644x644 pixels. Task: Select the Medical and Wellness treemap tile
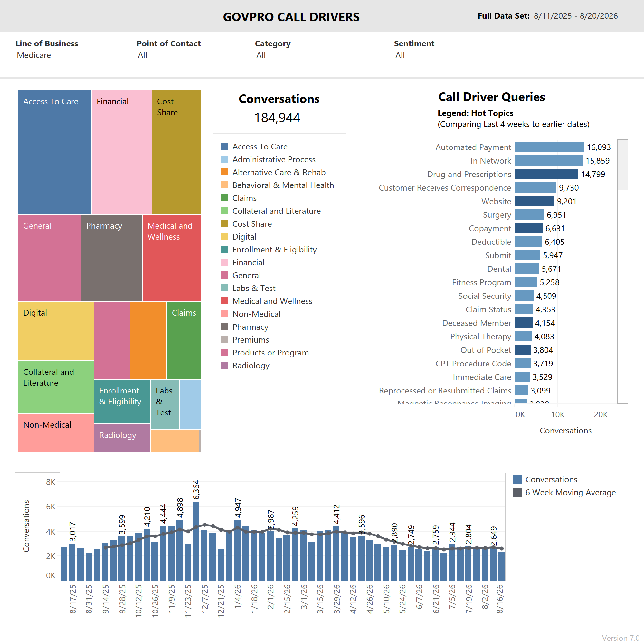171,258
